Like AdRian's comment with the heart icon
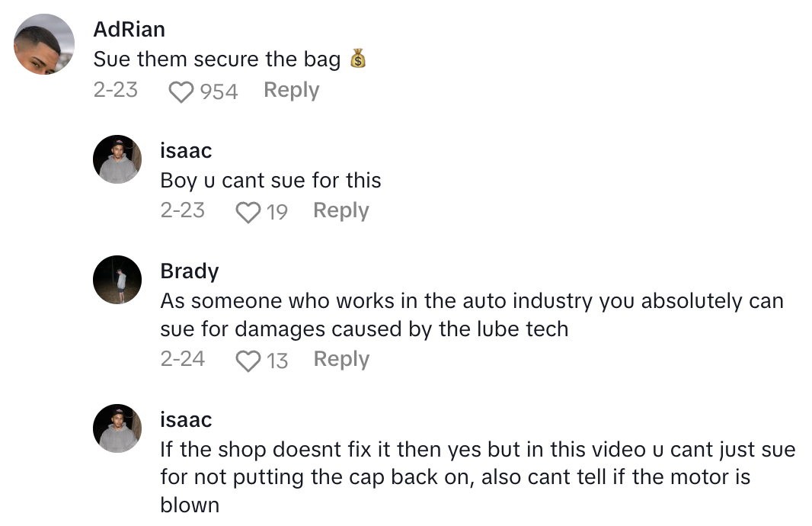This screenshot has height=526, width=812. [181, 91]
